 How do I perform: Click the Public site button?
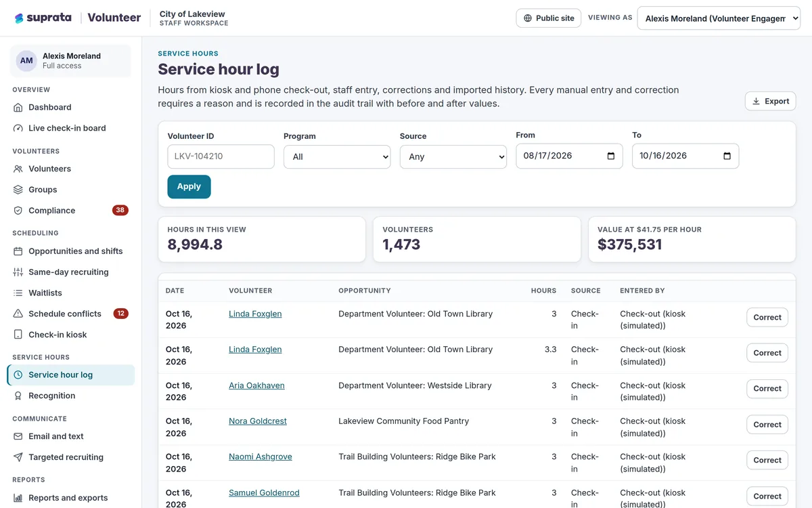tap(549, 18)
